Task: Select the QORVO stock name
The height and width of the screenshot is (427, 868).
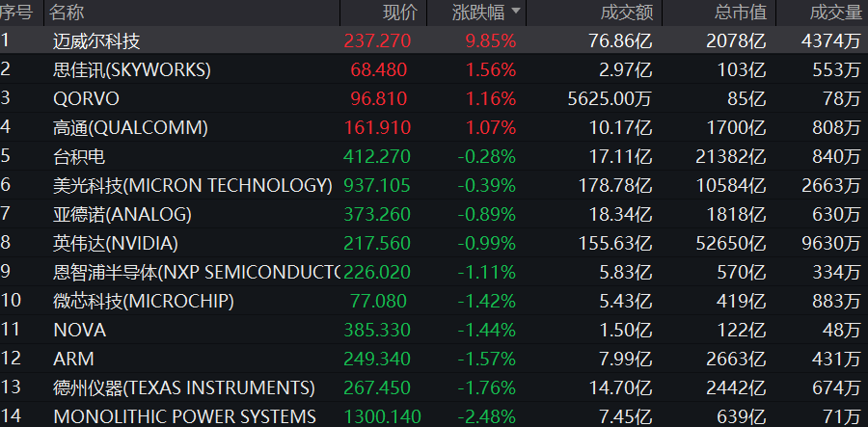Action: (87, 99)
